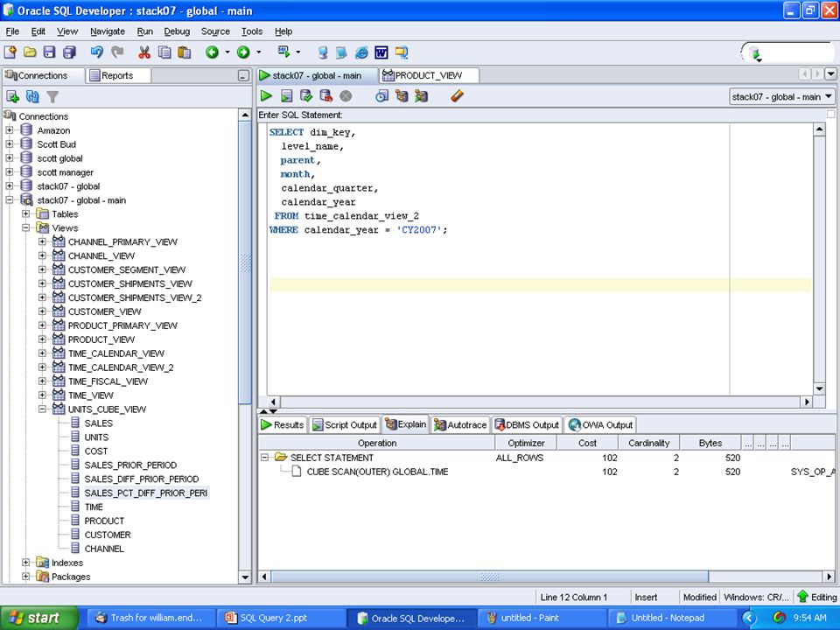Click the New file icon in toolbar
The image size is (840, 630).
click(10, 52)
